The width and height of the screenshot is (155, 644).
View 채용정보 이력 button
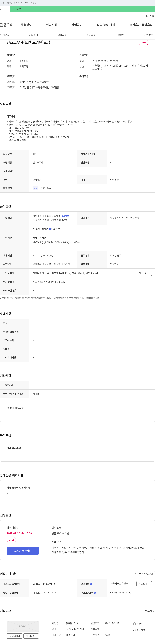point(139,630)
